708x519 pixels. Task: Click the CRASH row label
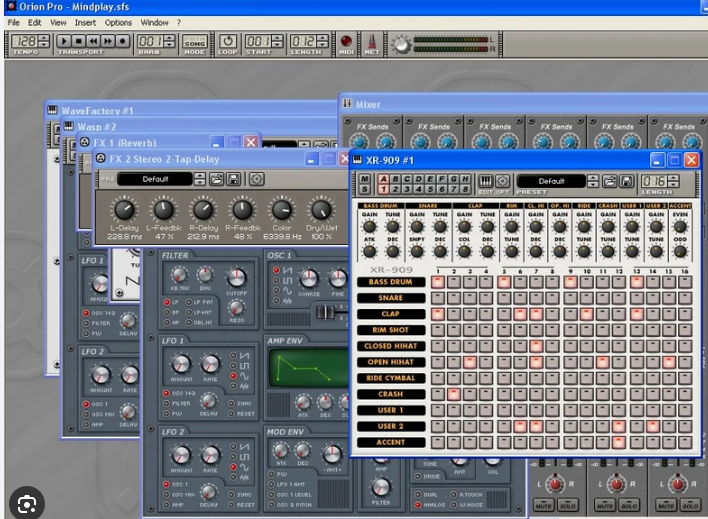coord(391,394)
